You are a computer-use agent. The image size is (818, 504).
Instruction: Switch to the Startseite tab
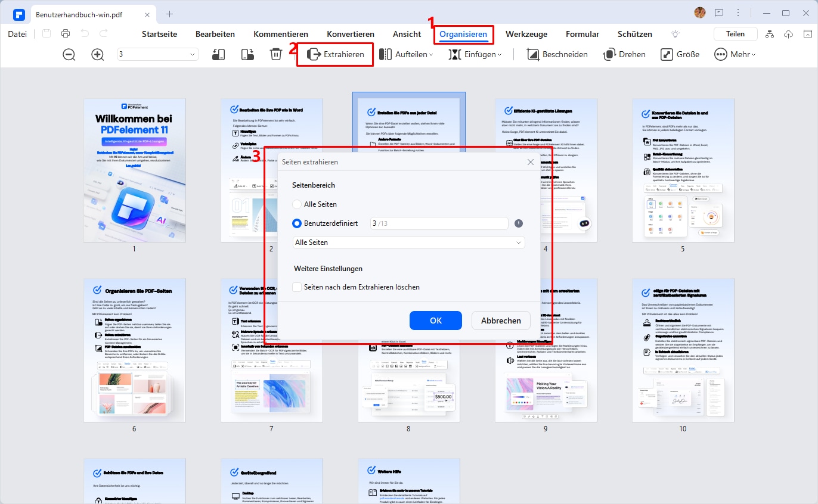pos(159,34)
